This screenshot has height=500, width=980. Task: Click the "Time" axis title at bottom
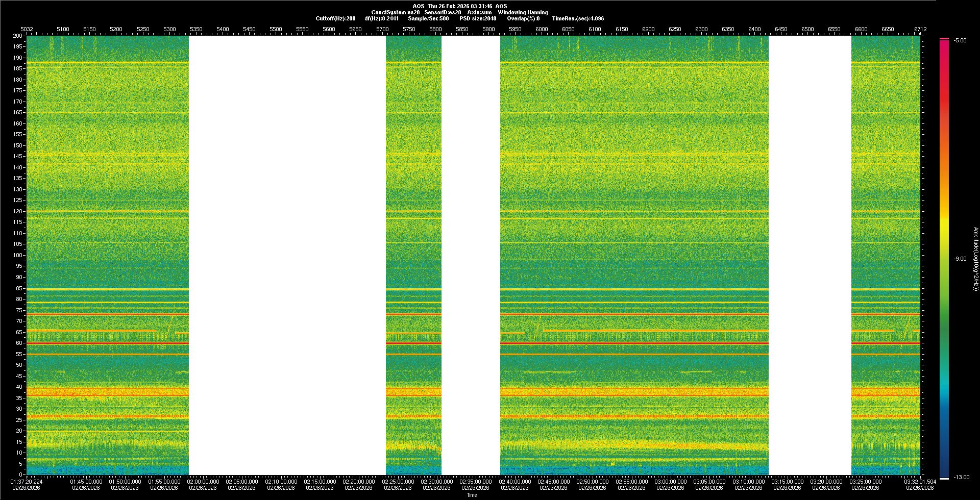click(472, 495)
